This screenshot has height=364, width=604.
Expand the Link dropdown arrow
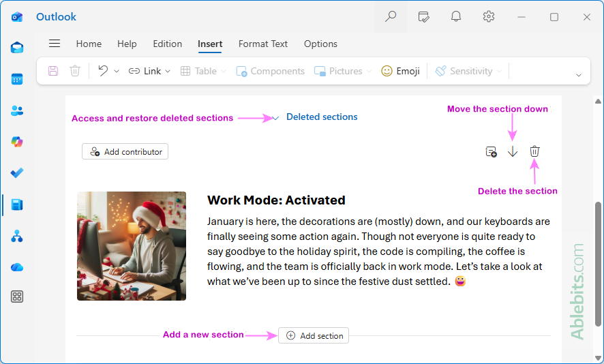[x=168, y=72]
